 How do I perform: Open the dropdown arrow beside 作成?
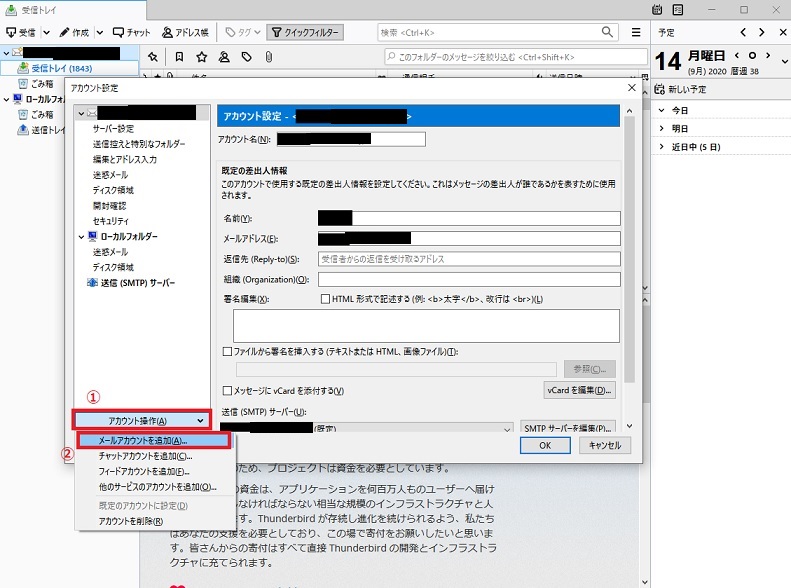pyautogui.click(x=100, y=33)
